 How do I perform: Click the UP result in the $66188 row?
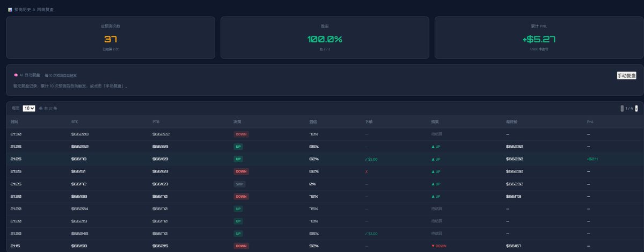tap(436, 196)
